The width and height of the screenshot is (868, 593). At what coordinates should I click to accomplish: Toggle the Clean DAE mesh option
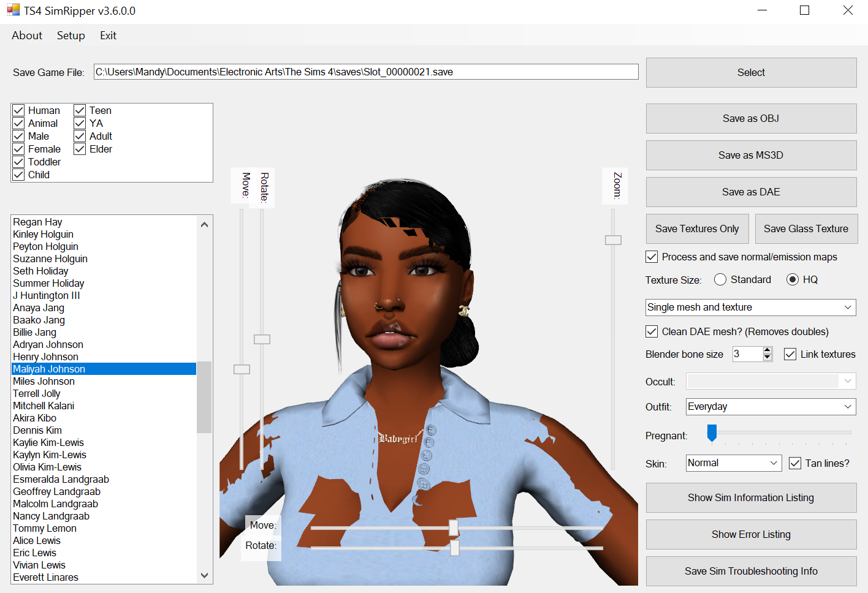point(652,331)
